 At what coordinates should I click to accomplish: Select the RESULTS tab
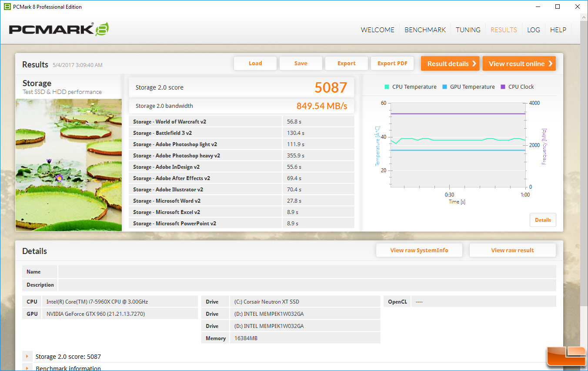click(504, 30)
